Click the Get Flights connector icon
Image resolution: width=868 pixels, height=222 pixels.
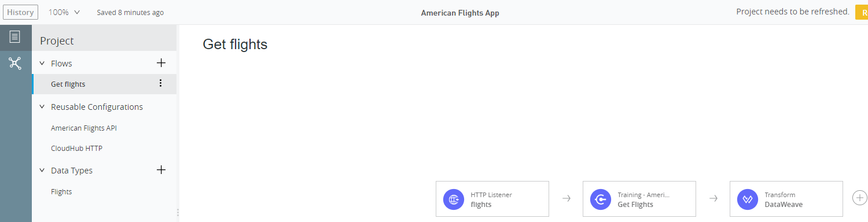(601, 199)
